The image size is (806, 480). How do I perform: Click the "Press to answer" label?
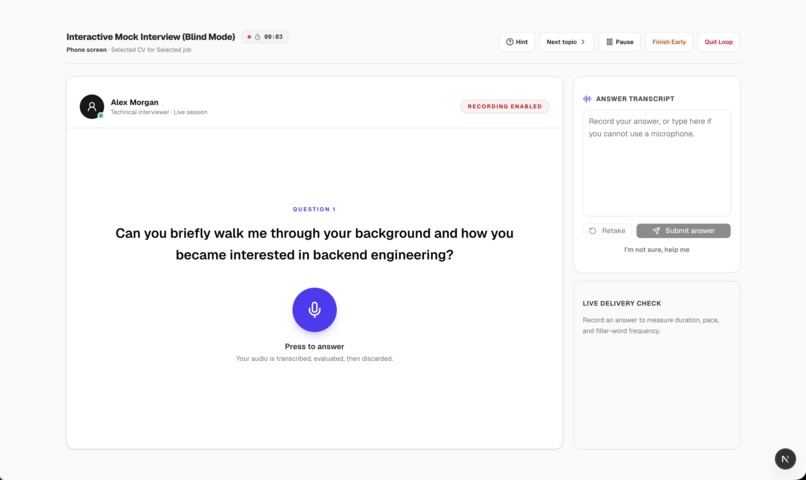314,346
